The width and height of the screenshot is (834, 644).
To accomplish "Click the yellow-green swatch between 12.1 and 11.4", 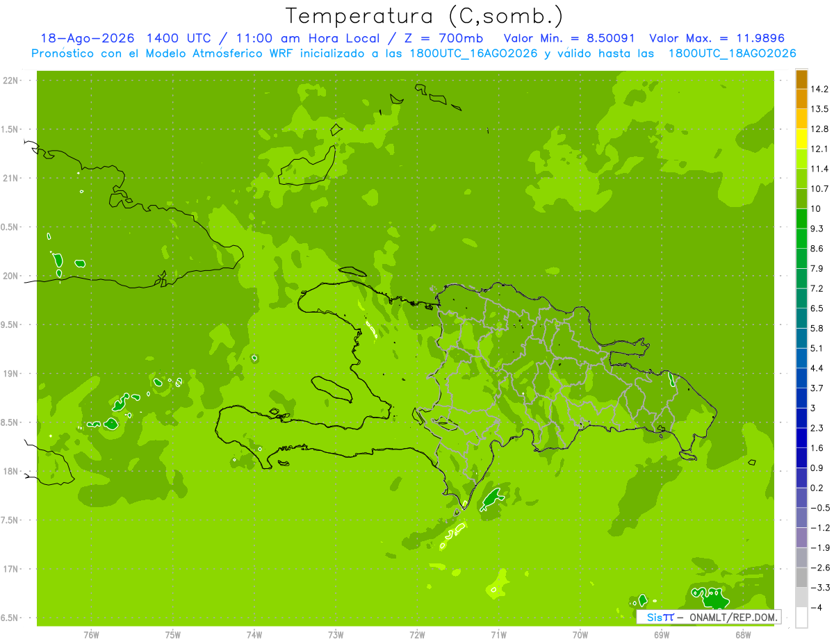I will point(801,159).
